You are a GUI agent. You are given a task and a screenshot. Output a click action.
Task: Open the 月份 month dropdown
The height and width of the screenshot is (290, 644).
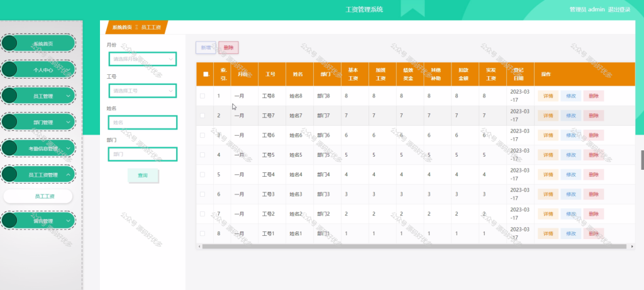(143, 59)
